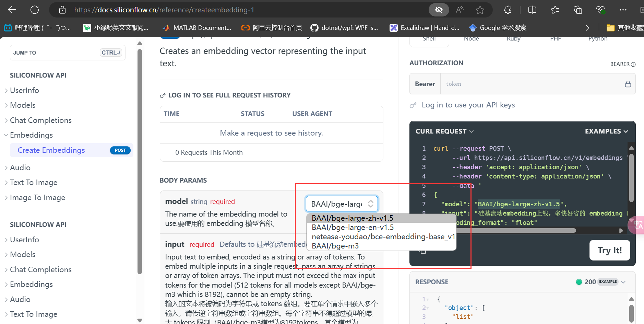Open the MATLAB Documentation bookmark

click(197, 28)
